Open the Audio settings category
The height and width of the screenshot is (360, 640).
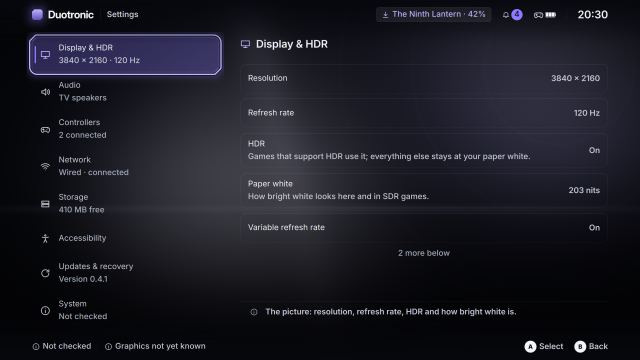coord(125,91)
